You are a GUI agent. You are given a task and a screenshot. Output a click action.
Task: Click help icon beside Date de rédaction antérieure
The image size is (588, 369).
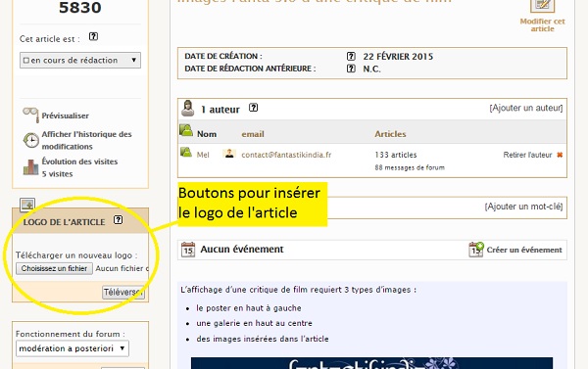(351, 69)
